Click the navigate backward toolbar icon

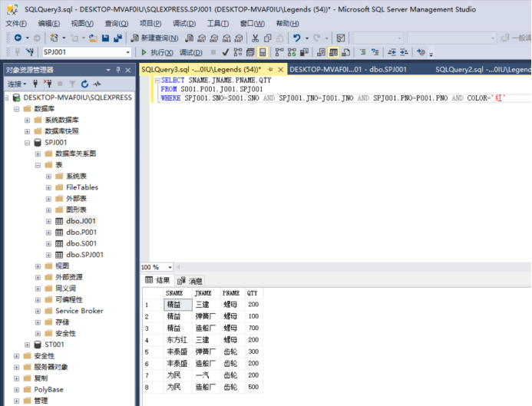[x=18, y=38]
